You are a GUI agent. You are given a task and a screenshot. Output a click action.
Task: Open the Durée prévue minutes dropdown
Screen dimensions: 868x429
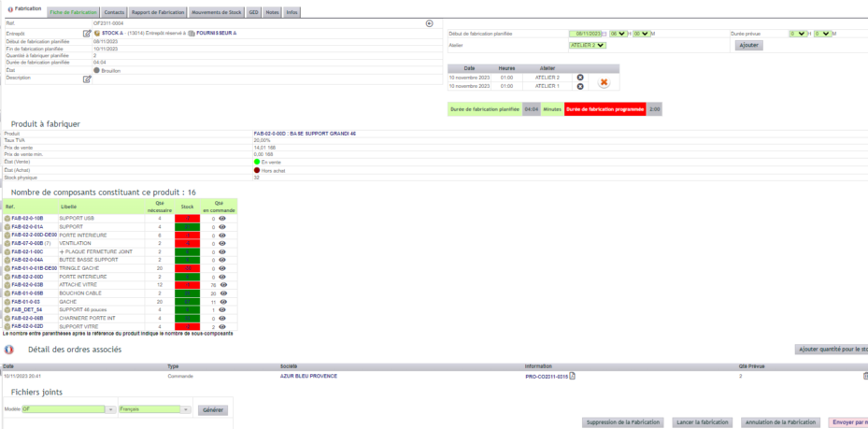pos(822,34)
